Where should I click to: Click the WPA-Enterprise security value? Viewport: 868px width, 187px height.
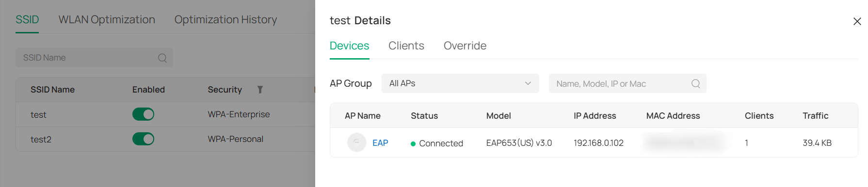pyautogui.click(x=239, y=114)
